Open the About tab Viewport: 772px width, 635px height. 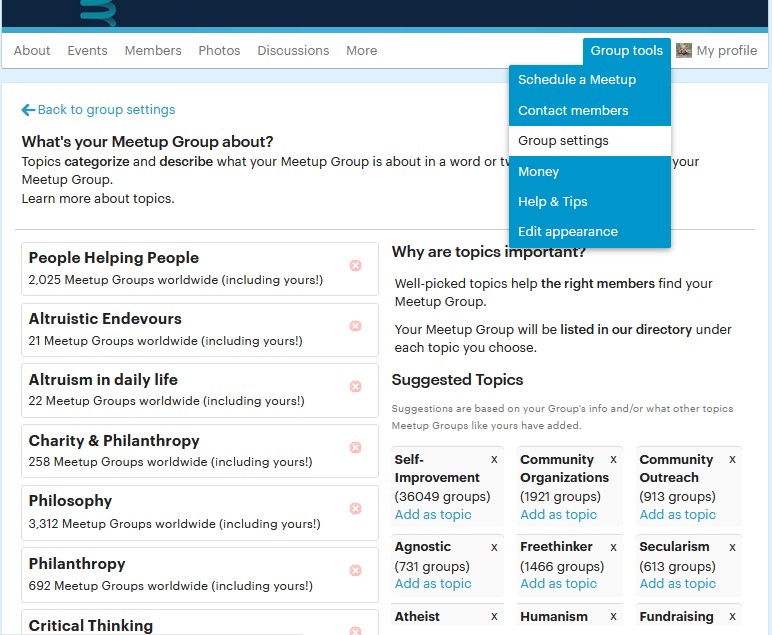click(32, 51)
